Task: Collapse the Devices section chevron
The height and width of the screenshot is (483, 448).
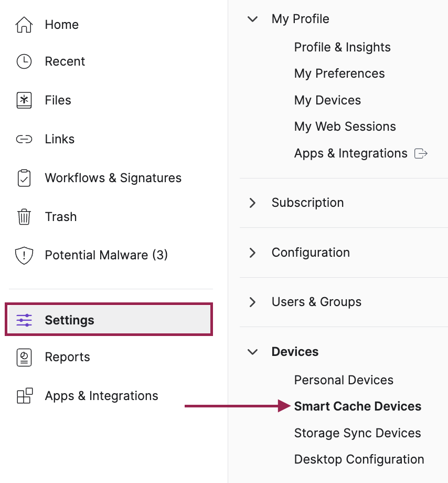Action: [253, 352]
